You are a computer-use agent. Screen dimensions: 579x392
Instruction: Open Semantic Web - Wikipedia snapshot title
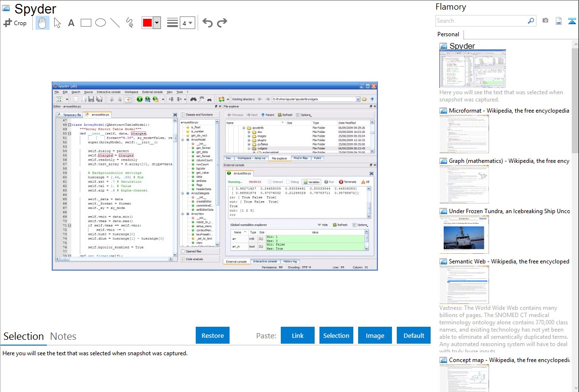coord(509,261)
